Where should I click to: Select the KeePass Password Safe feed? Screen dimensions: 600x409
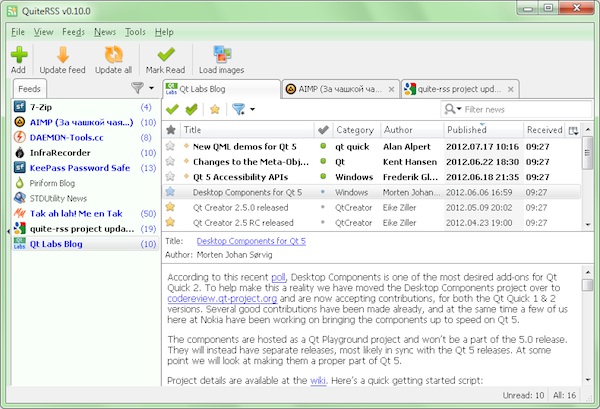click(x=85, y=168)
